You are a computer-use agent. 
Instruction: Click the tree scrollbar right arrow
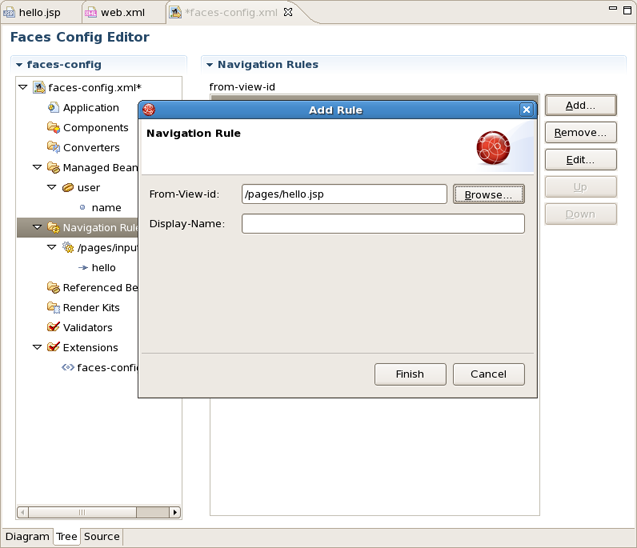[175, 512]
